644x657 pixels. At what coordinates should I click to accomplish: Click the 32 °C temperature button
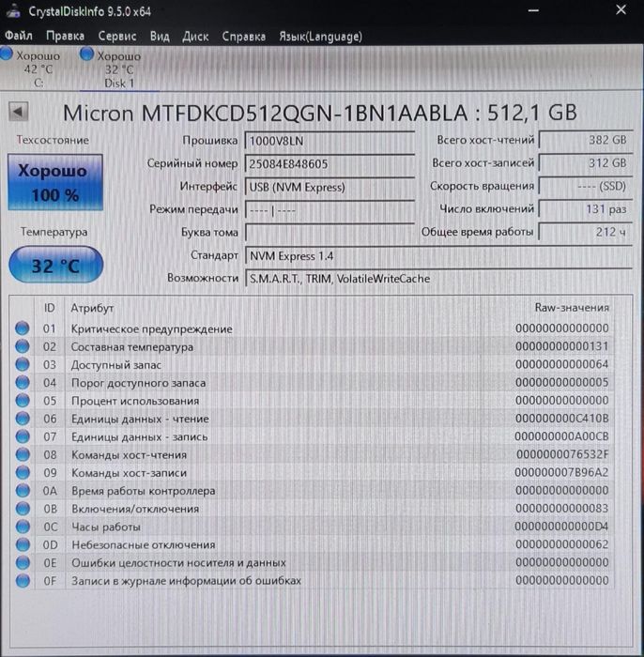55,266
